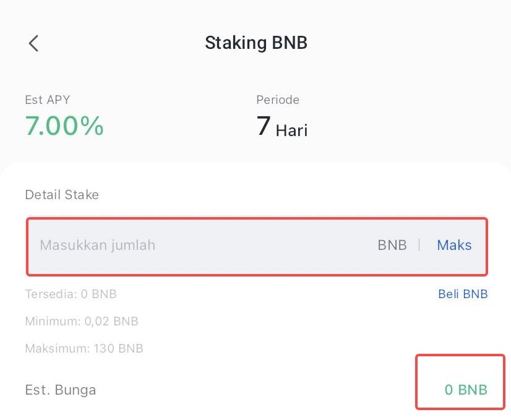Screen dimensions: 511x420
Task: Open Beli BNB purchase link
Action: tap(463, 294)
